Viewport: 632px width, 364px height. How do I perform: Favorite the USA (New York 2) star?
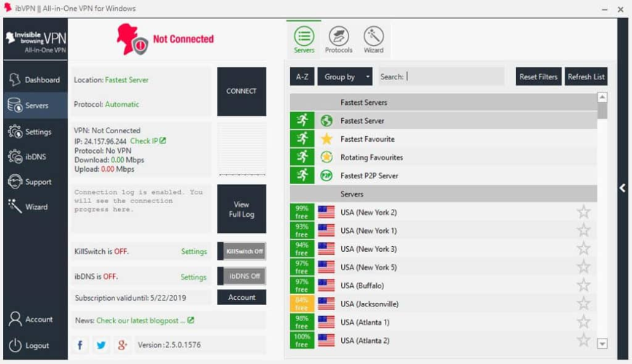point(583,212)
